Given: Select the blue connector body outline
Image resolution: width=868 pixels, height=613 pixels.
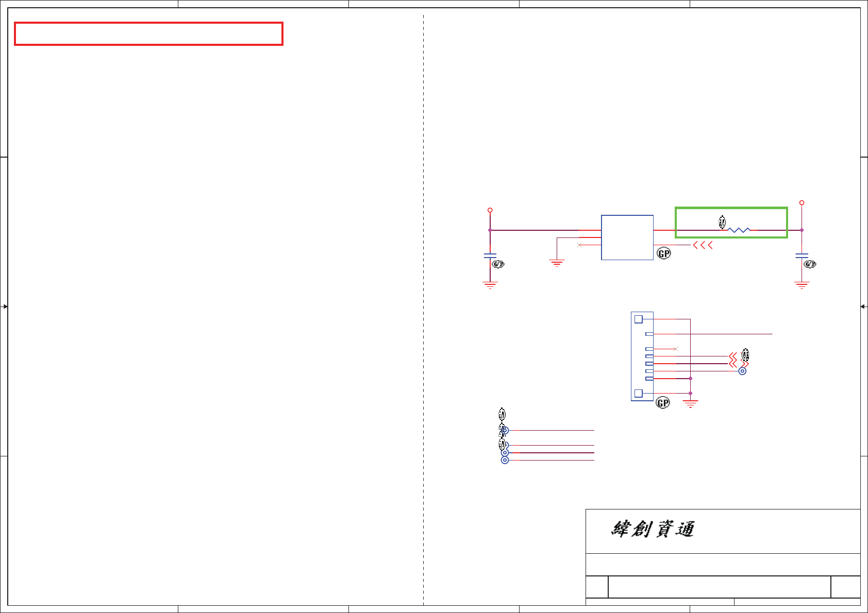Looking at the screenshot, I should (642, 356).
